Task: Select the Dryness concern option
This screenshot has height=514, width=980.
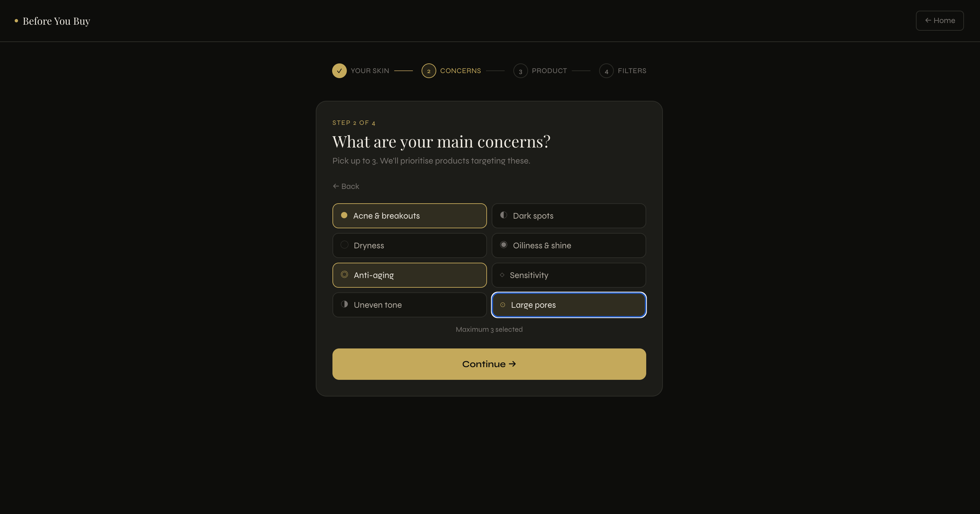Action: (x=409, y=245)
